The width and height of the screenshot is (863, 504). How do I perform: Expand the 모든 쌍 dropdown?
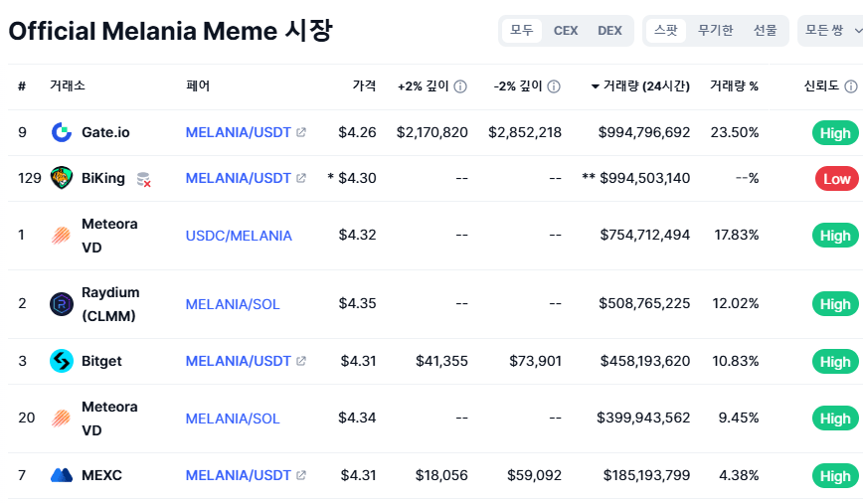pyautogui.click(x=831, y=30)
